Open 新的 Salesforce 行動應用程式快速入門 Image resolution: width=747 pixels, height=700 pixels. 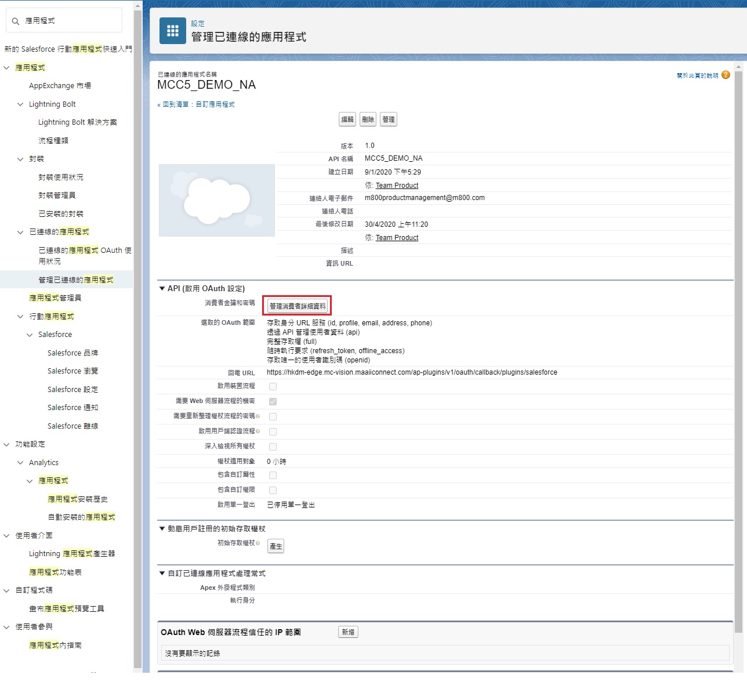tap(68, 49)
